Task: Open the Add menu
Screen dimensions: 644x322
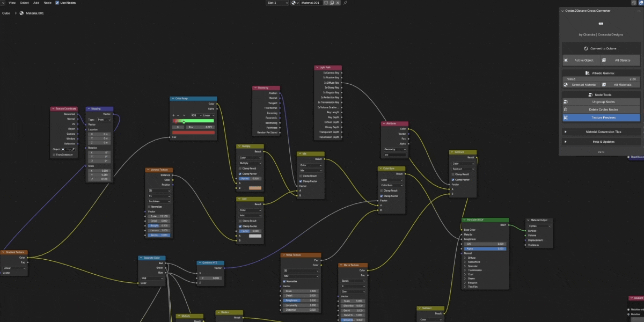Action: (36, 3)
